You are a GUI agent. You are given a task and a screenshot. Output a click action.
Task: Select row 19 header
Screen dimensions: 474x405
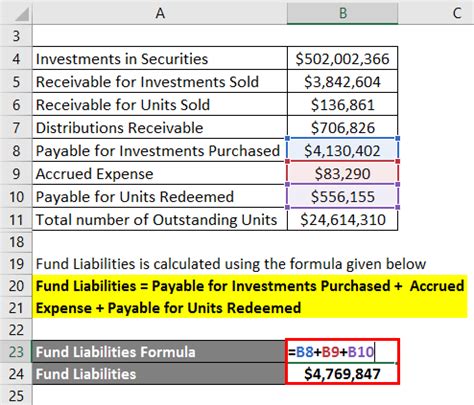click(16, 264)
